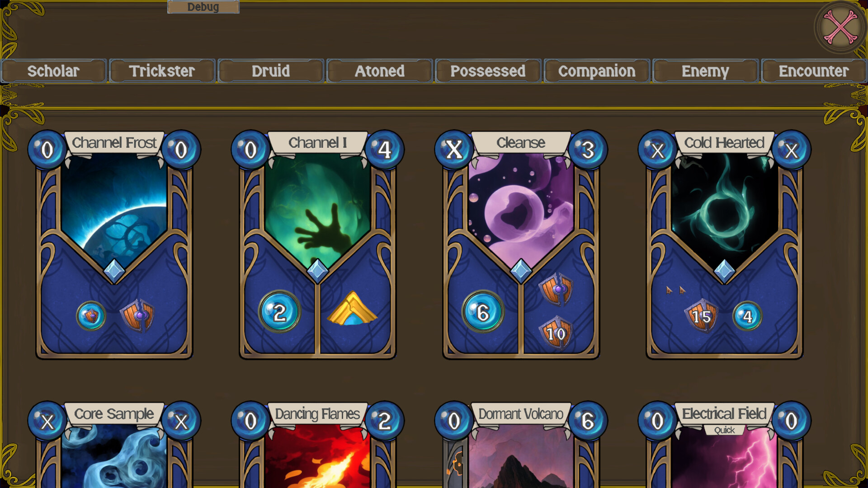Viewport: 868px width, 488px height.
Task: Click the shield numbered 10 on Cleanse card
Action: point(556,333)
